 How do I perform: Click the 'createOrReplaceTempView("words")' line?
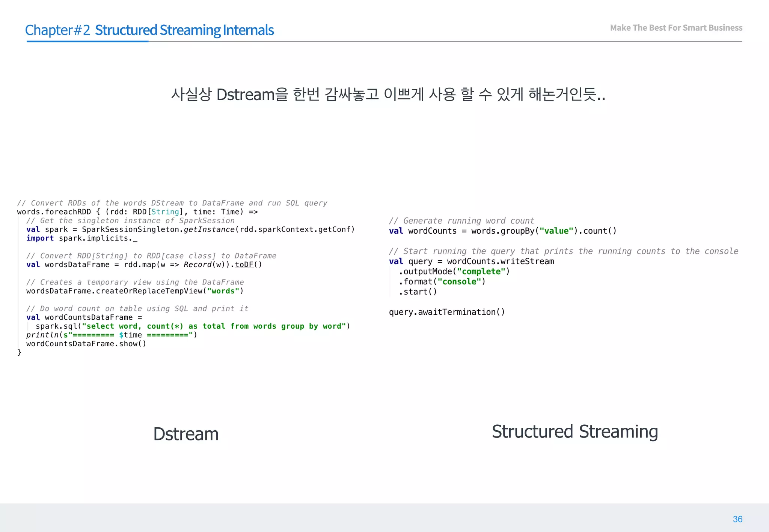(135, 291)
